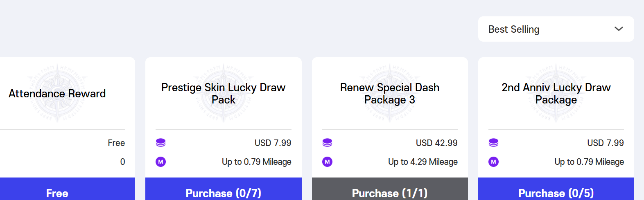Open Prestige Skin Lucky Draw Pack title
The width and height of the screenshot is (644, 200).
coord(224,94)
